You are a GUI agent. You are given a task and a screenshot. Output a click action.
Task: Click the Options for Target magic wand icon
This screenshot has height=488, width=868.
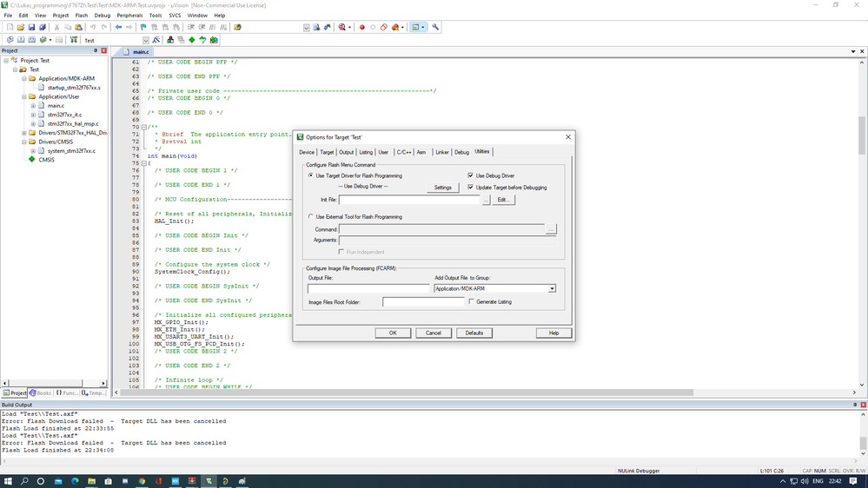click(x=156, y=40)
